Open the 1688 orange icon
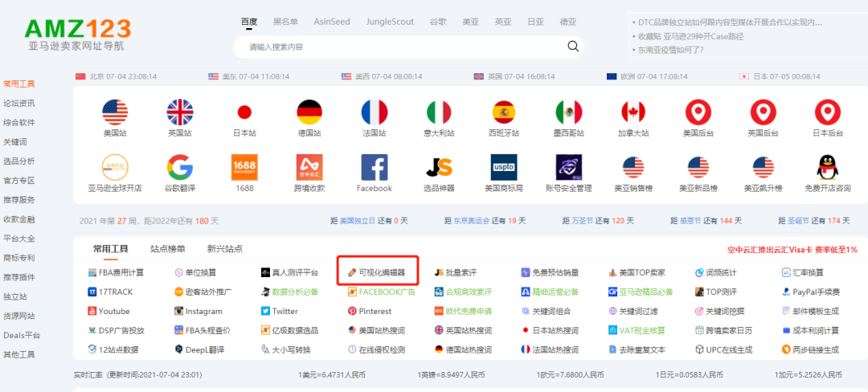The width and height of the screenshot is (868, 392). click(x=244, y=167)
